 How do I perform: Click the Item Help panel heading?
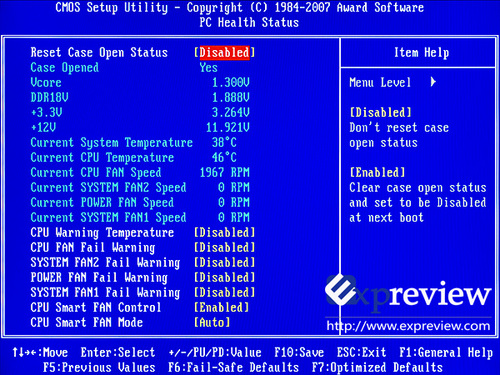pos(422,53)
